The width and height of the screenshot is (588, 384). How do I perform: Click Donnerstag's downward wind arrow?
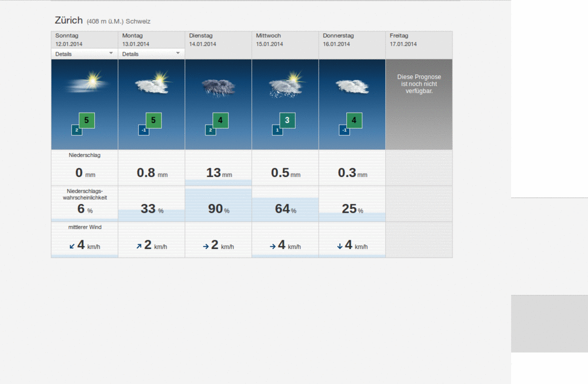340,246
